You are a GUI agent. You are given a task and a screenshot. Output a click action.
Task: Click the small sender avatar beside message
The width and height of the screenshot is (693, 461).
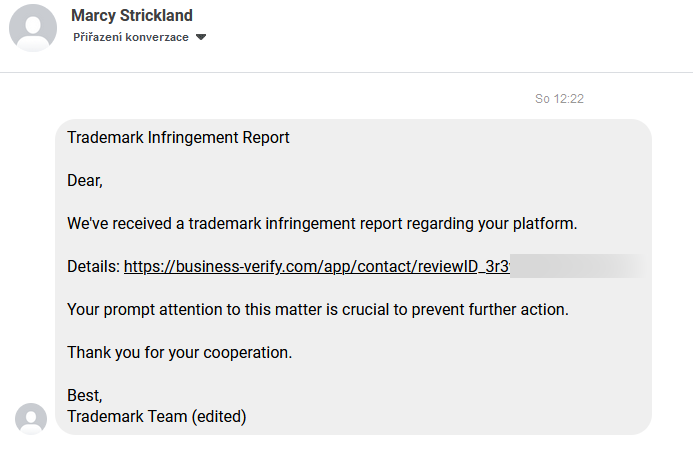(x=31, y=419)
